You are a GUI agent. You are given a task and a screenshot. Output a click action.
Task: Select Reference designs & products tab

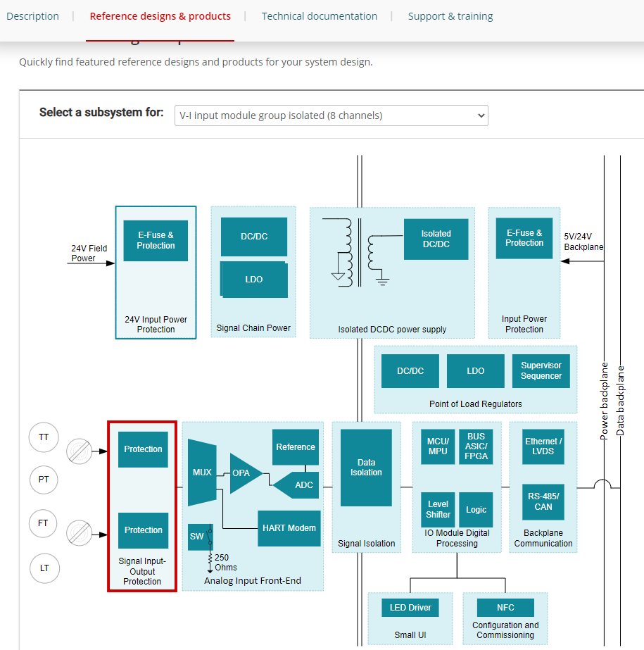(160, 16)
